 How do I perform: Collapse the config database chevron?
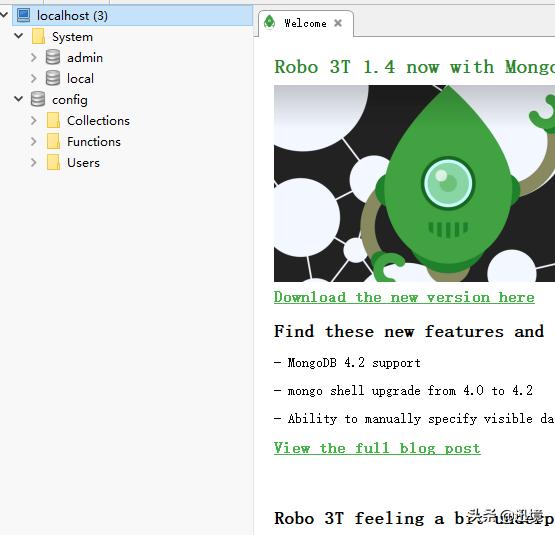pos(19,99)
